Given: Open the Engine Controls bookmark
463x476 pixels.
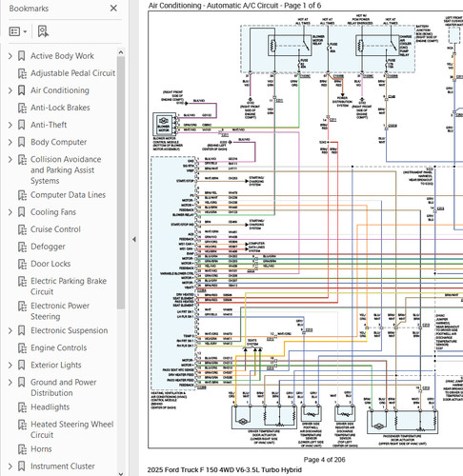Looking at the screenshot, I should click(x=58, y=347).
